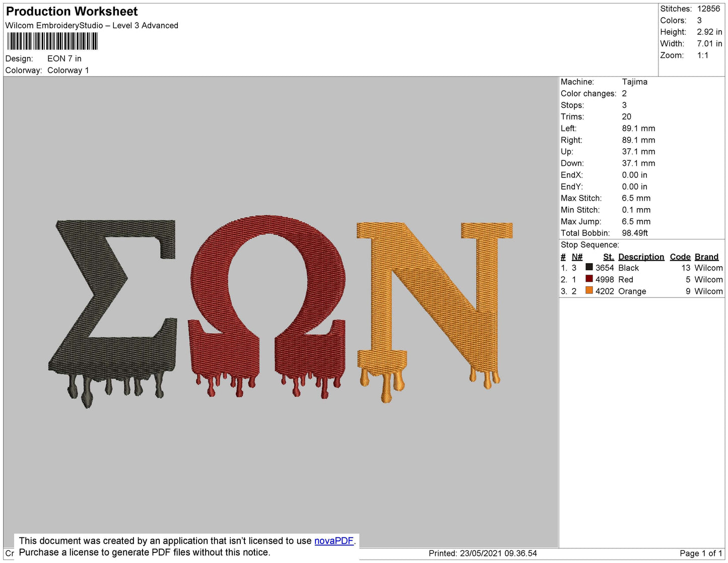This screenshot has width=728, height=563.
Task: Click the 'Wilcom' brand in the Orange row
Action: click(x=709, y=291)
